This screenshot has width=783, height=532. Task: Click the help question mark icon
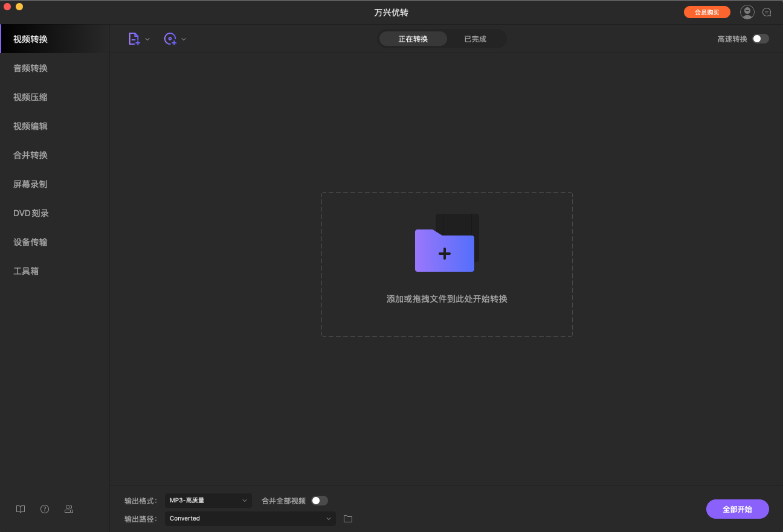click(45, 509)
